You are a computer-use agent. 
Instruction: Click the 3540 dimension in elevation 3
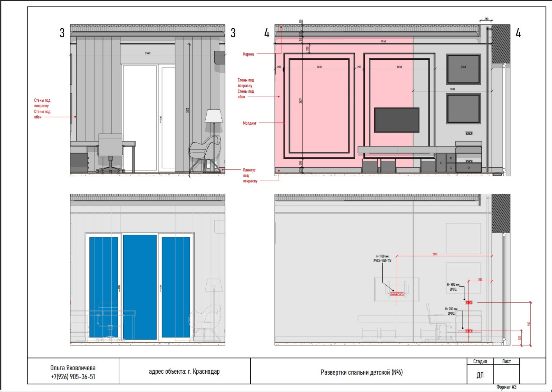148,53
